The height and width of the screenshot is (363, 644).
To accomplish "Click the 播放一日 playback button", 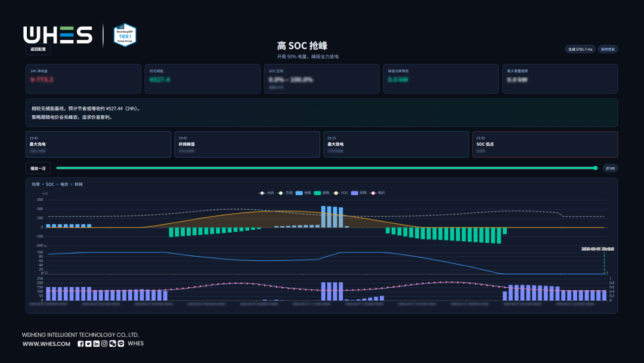I will [x=38, y=168].
